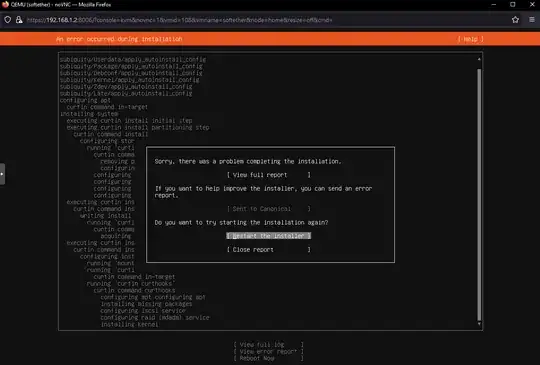Click 'subiquity/Kernel/apply_autoinstall_config' log line
This screenshot has width=540, height=365.
coord(129,80)
